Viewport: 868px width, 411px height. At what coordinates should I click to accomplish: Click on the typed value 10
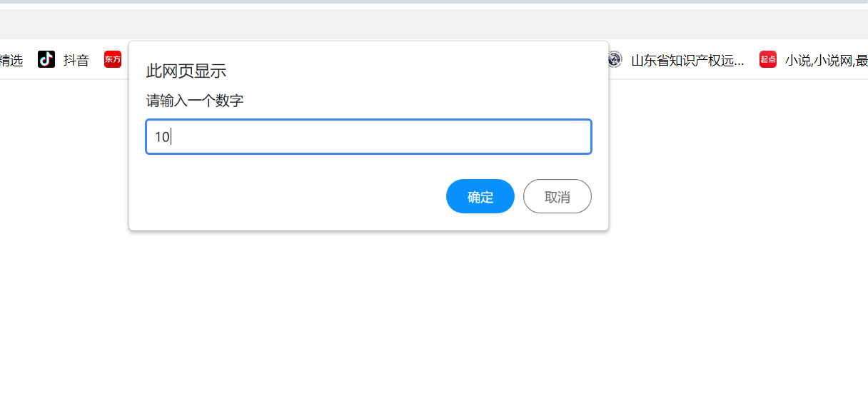click(x=162, y=137)
